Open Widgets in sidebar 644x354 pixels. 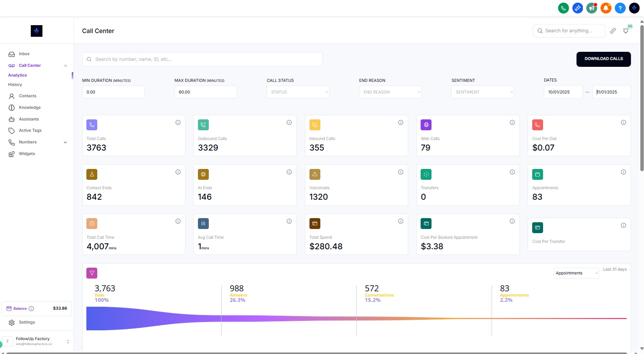[x=27, y=154]
